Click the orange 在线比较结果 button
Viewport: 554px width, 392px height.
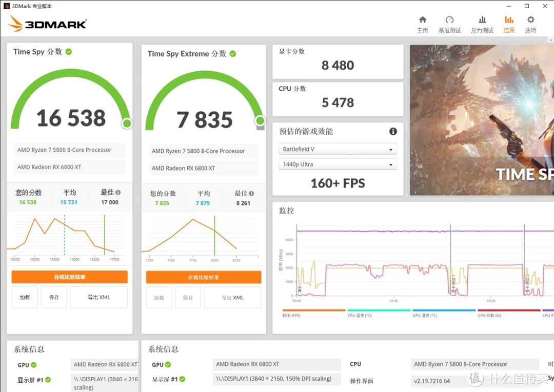coord(69,277)
